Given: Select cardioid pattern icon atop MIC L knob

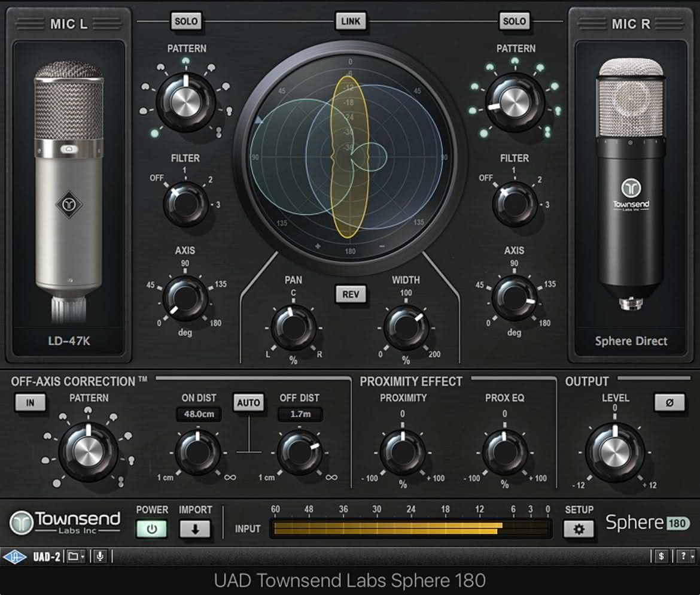Looking at the screenshot, I should [185, 61].
